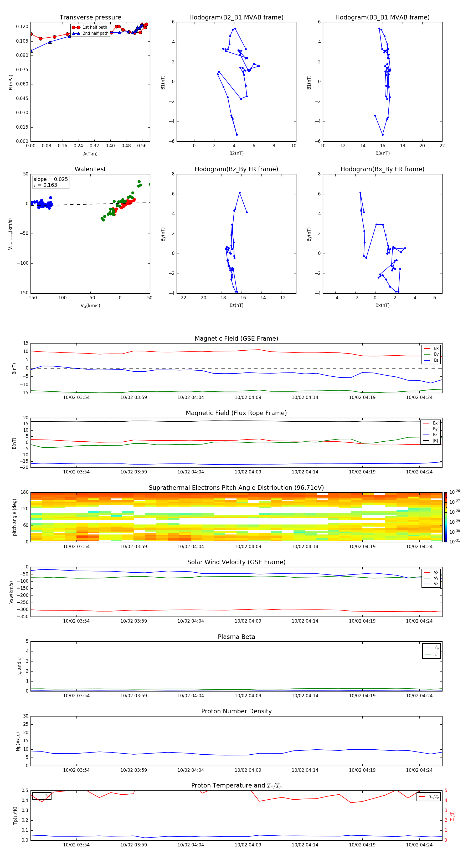Click the "Hodogram(B2_B1 MVAB frame)" title
The width and height of the screenshot is (473, 868).
pos(236,18)
